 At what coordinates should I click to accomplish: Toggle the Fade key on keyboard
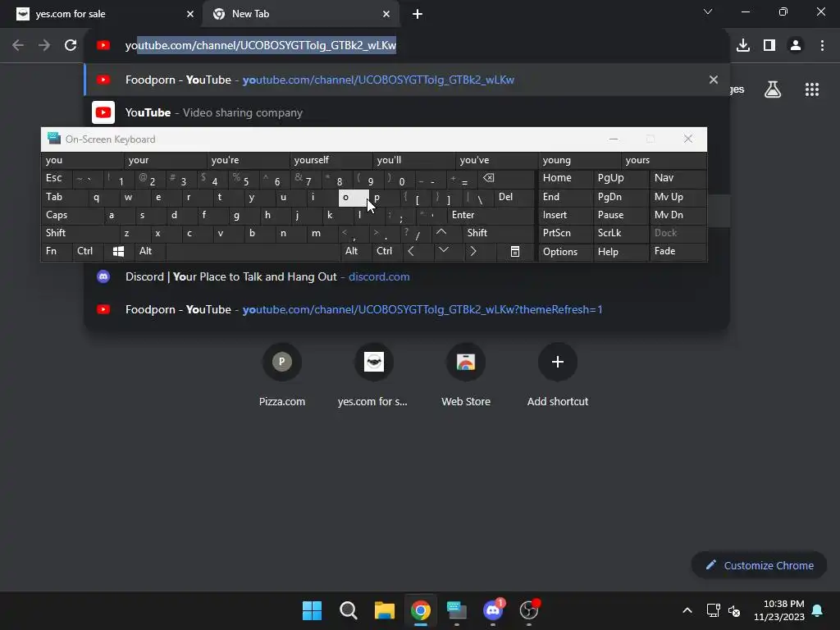pyautogui.click(x=678, y=251)
